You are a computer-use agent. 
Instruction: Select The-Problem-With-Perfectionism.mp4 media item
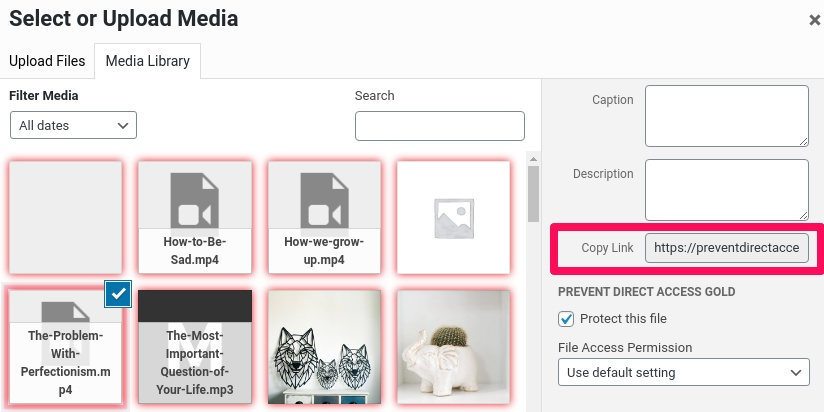pos(64,347)
